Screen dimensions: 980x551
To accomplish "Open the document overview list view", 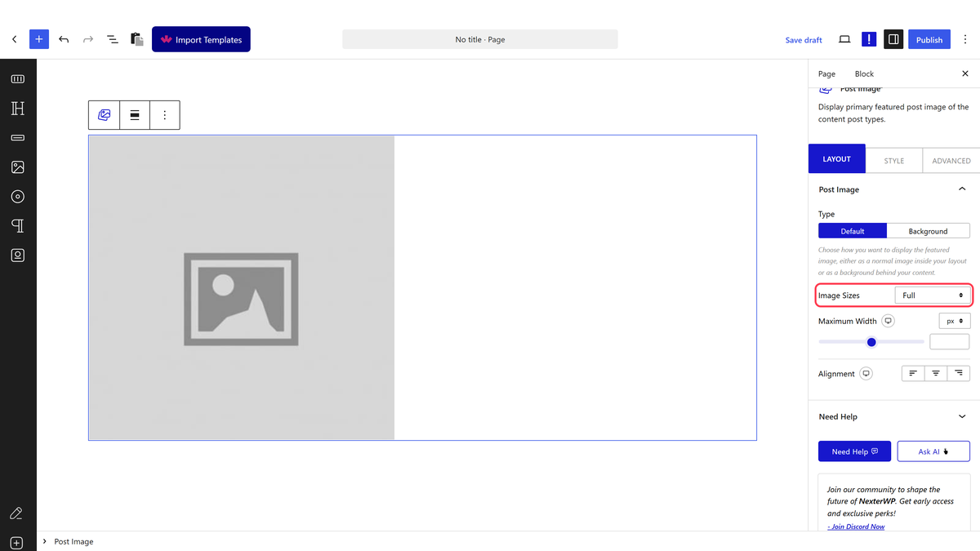I will click(113, 39).
